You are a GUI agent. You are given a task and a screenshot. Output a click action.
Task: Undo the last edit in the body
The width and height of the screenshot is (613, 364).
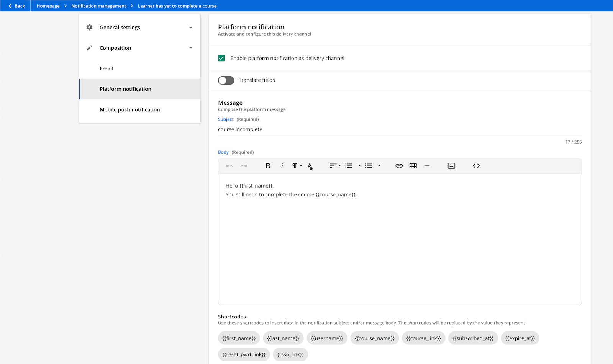[x=229, y=166]
